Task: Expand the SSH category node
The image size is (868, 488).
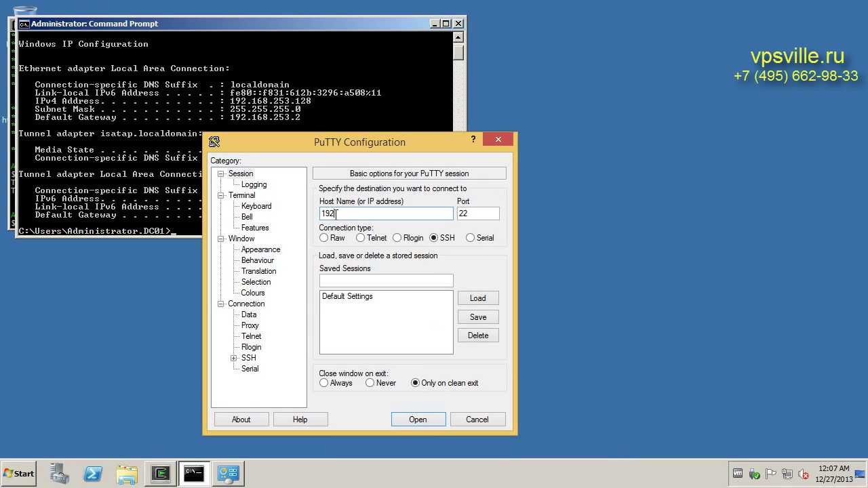Action: [234, 358]
